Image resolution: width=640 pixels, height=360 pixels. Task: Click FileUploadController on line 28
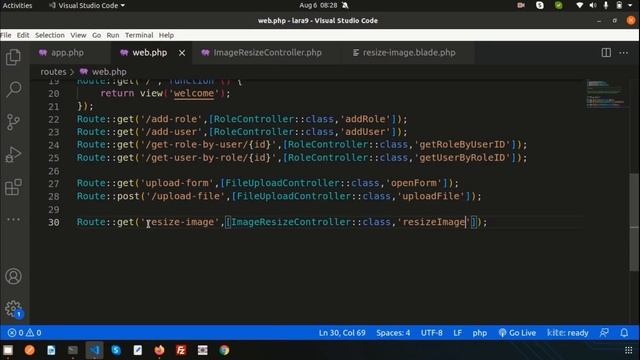point(294,196)
